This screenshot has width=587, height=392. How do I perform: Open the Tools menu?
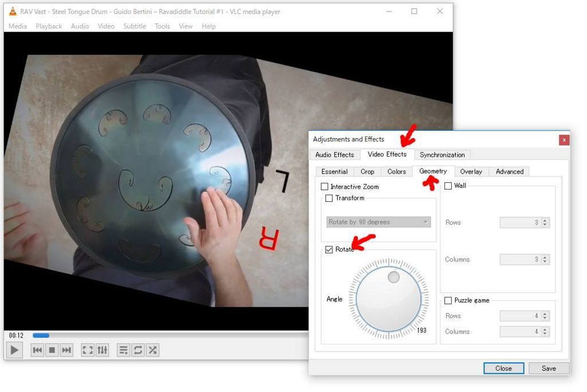[x=162, y=26]
